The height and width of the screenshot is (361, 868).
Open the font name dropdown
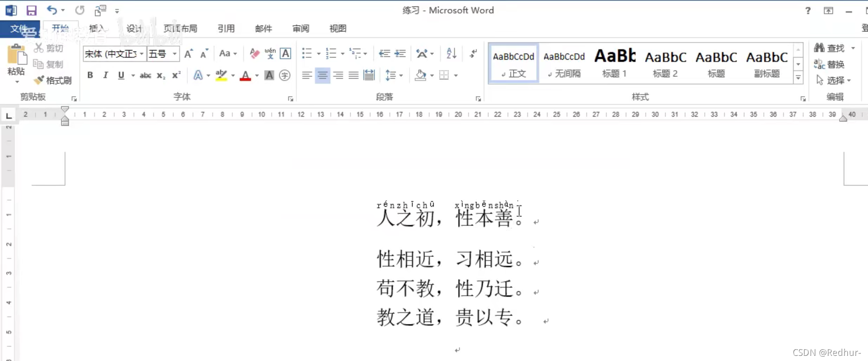point(142,54)
